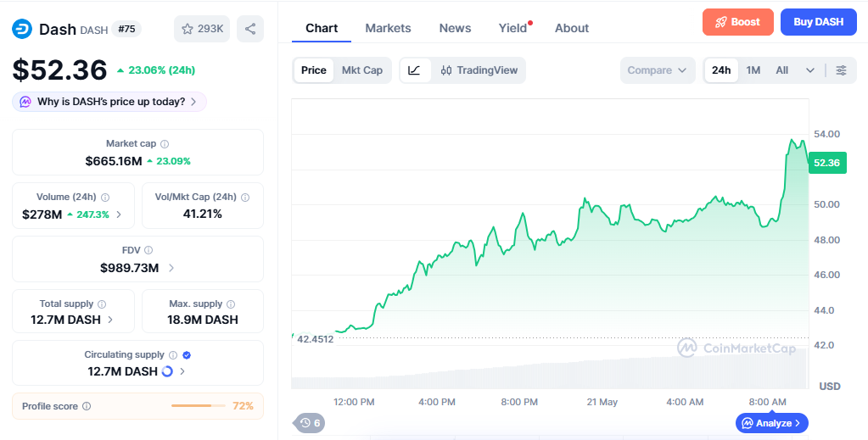The height and width of the screenshot is (440, 868).
Task: Open the Yield tab
Action: click(x=513, y=28)
